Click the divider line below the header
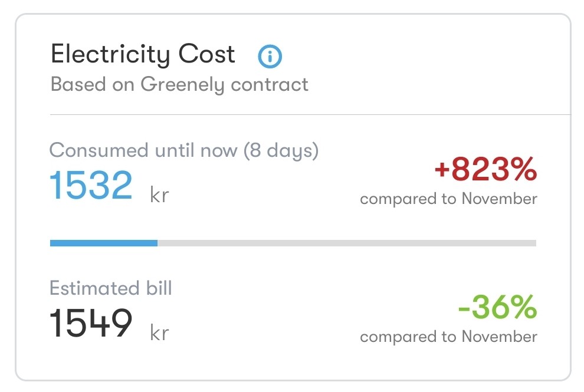Viewport: 584px width, 392px height. tap(310, 113)
